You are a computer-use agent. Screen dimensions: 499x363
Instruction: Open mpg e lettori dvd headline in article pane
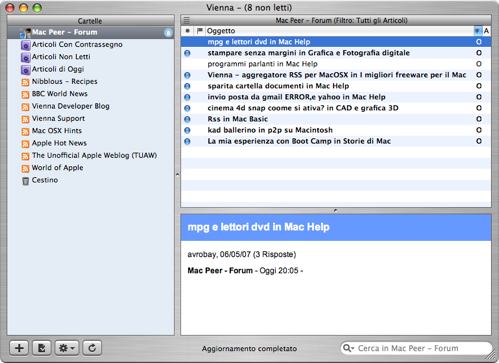click(258, 227)
